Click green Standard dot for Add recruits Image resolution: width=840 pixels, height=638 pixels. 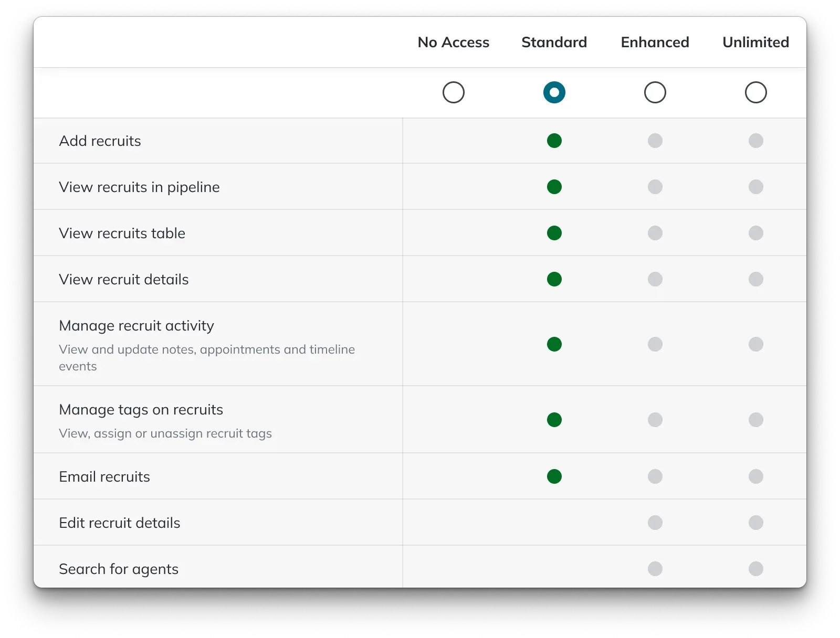pos(554,141)
